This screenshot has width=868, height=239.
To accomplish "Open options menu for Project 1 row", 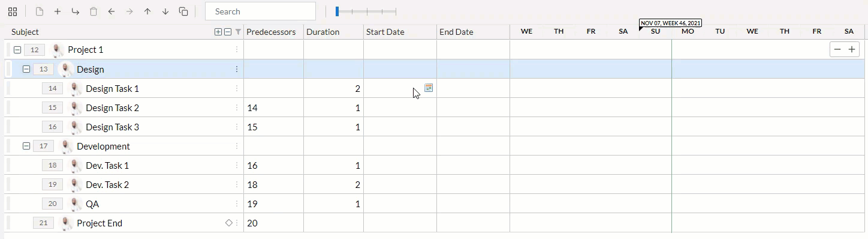I will click(x=237, y=50).
